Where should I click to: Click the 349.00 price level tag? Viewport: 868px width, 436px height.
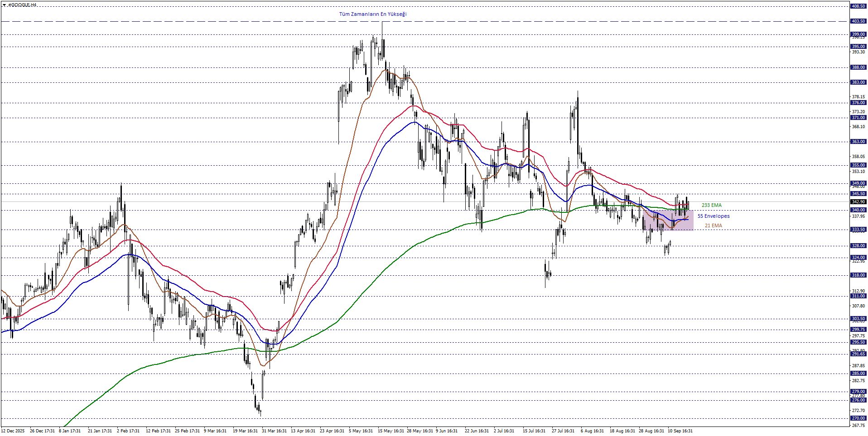click(858, 183)
